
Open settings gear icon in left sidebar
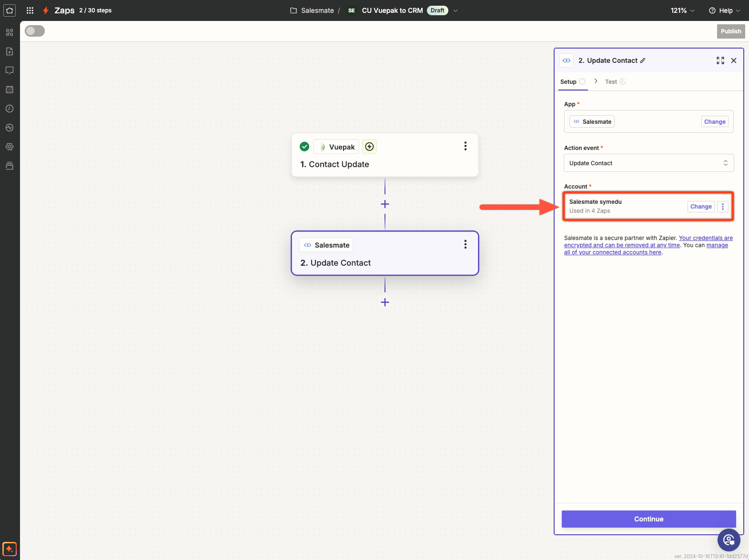click(x=10, y=147)
